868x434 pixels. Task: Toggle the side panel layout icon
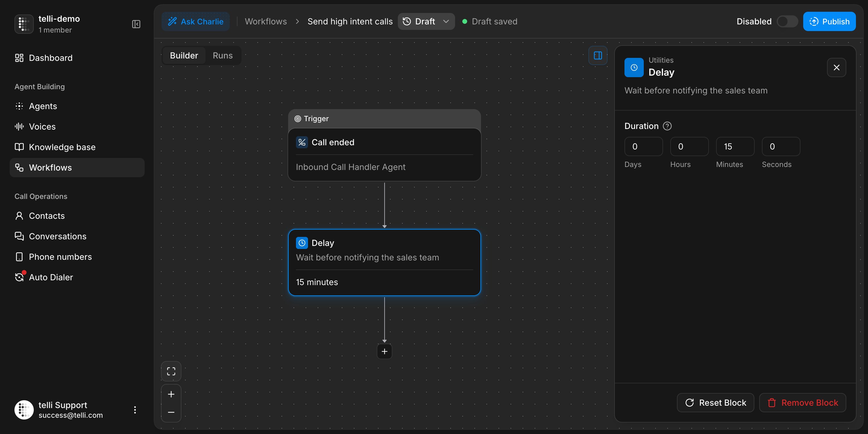tap(598, 55)
